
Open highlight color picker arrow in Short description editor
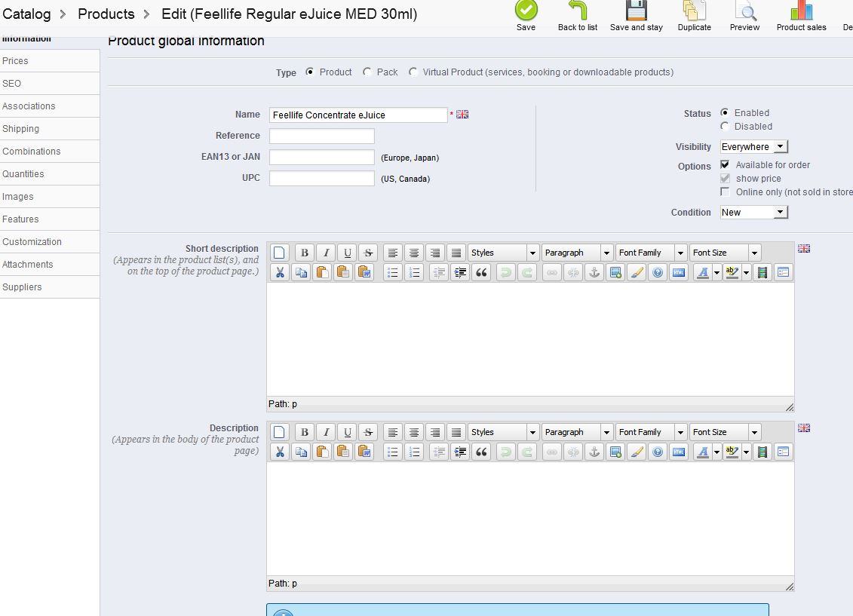tap(746, 272)
